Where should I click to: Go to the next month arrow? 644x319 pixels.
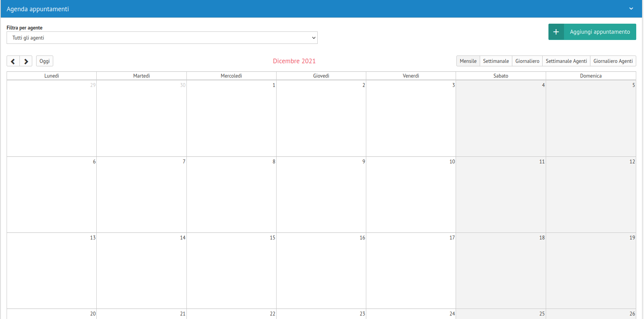[26, 61]
